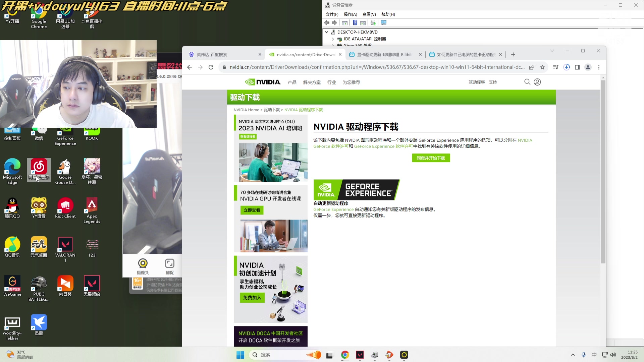Close the 英伟达_百度搜索 tab
The height and width of the screenshot is (362, 644).
(260, 55)
